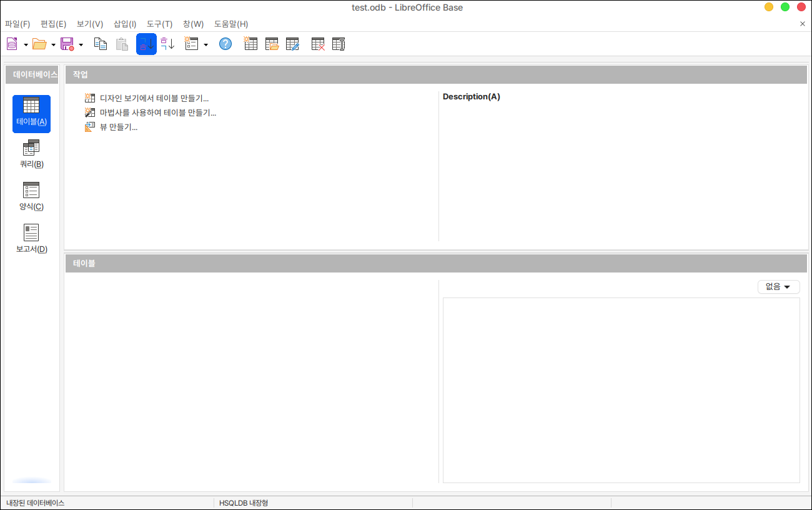Click the Delete table icon
Image resolution: width=812 pixels, height=510 pixels.
click(x=318, y=44)
